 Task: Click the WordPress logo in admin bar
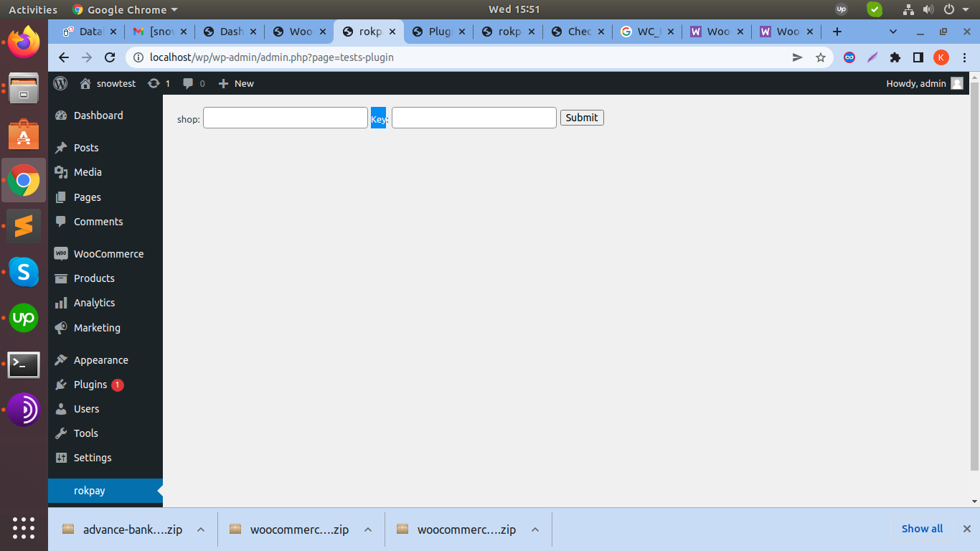[61, 83]
